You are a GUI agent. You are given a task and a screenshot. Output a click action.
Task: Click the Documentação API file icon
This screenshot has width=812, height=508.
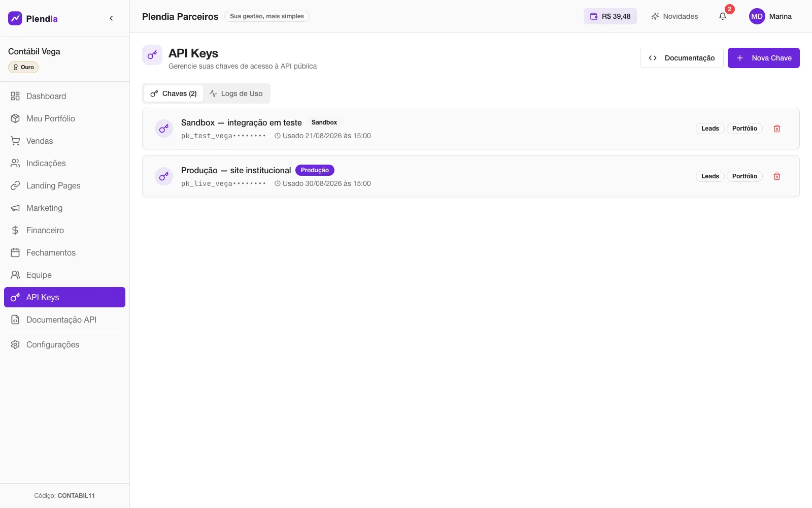point(15,320)
